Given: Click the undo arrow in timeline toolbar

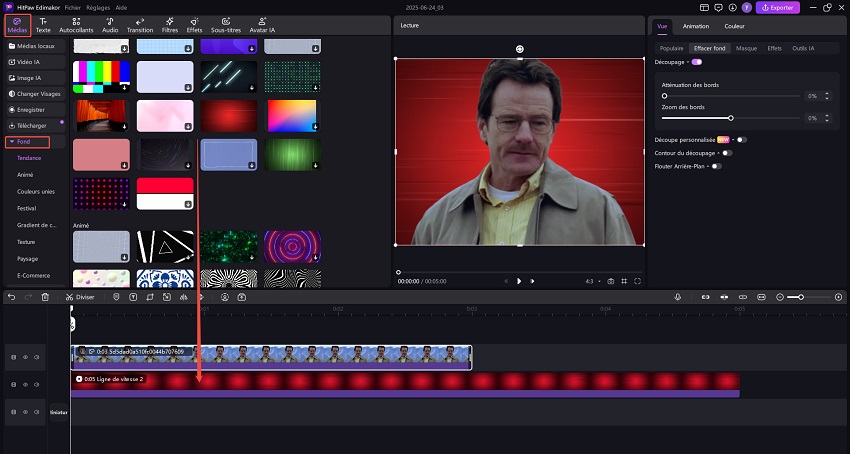Looking at the screenshot, I should (x=11, y=297).
